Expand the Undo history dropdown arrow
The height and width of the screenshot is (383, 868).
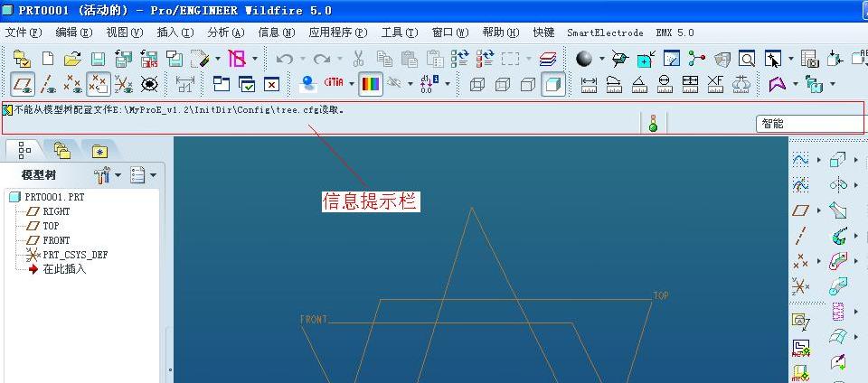click(302, 58)
